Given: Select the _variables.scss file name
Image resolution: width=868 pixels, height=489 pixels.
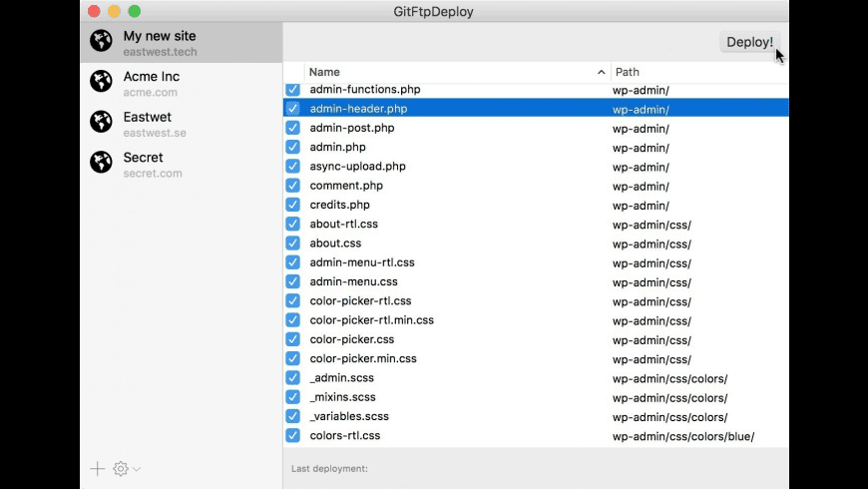Looking at the screenshot, I should [x=349, y=416].
